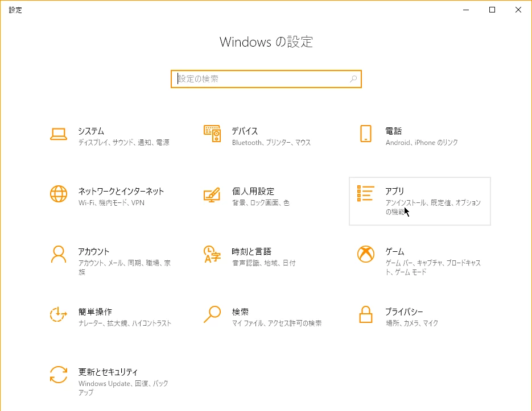Viewport: 532px width, 411px height.
Task: Open the 簡単操作 title
Action: 95,312
